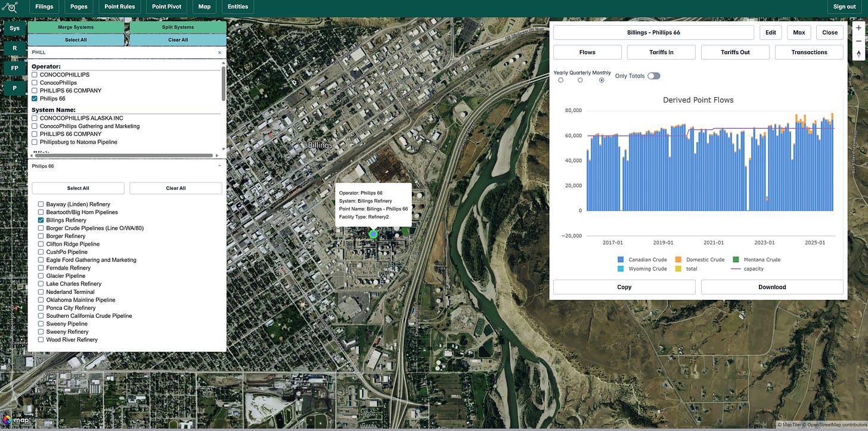This screenshot has height=431, width=868.
Task: Toggle Canadian Crude legend swatch
Action: [x=621, y=260]
